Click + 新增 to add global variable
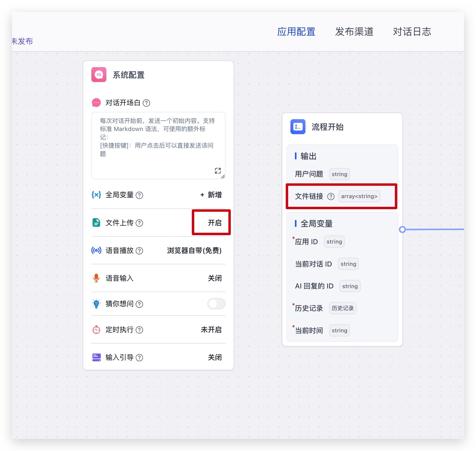Image resolution: width=476 pixels, height=451 pixels. click(211, 195)
